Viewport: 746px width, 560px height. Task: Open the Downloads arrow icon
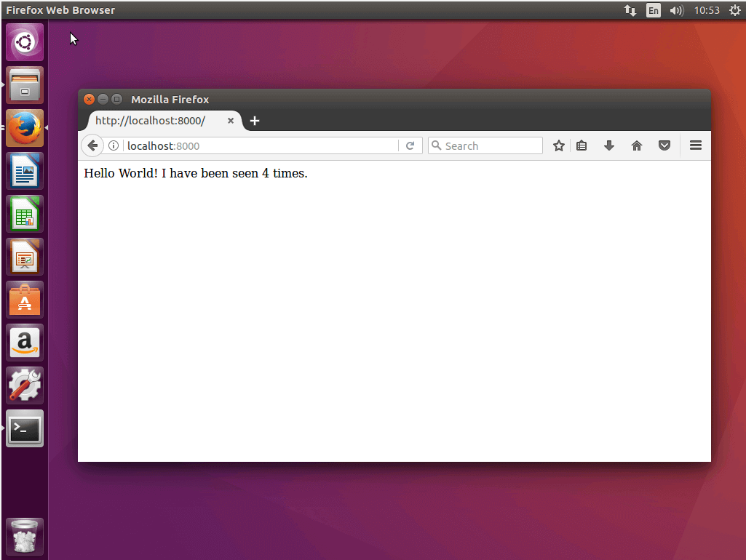point(609,145)
